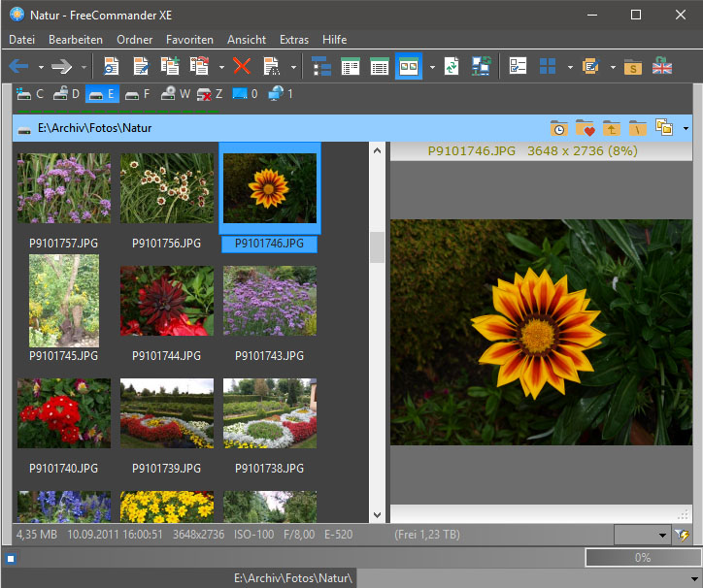Screen dimensions: 703x588
Task: Open the Favoriten menu
Action: pyautogui.click(x=189, y=40)
